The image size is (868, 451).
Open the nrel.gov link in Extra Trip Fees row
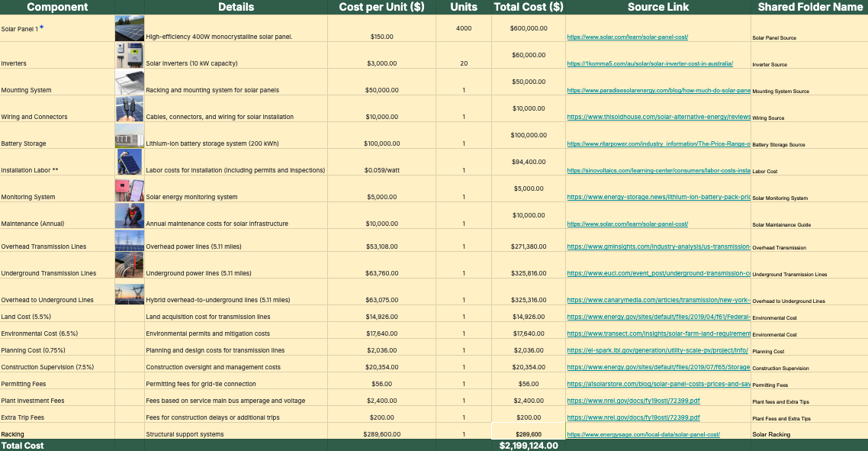tap(633, 417)
